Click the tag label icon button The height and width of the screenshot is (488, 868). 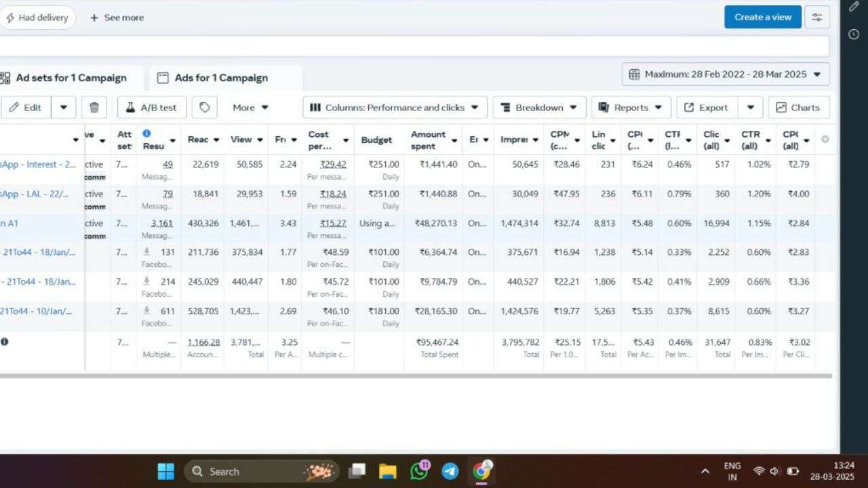click(204, 107)
